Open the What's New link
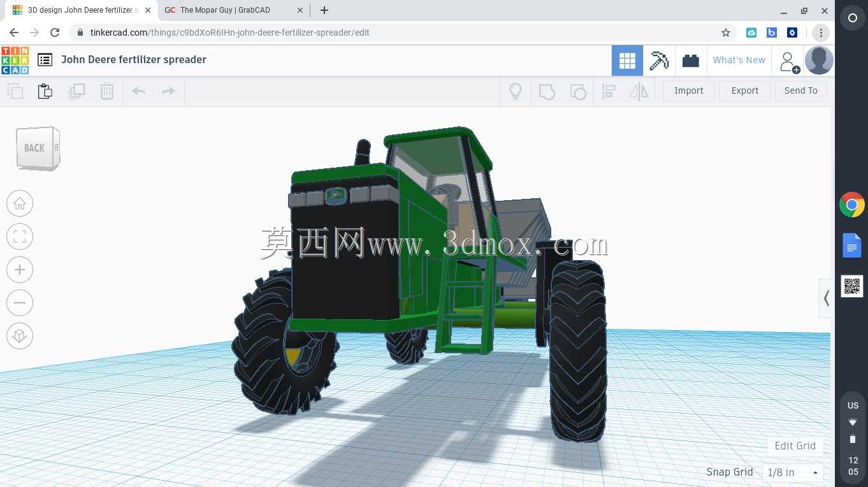Screen dimensions: 868x487 point(739,60)
